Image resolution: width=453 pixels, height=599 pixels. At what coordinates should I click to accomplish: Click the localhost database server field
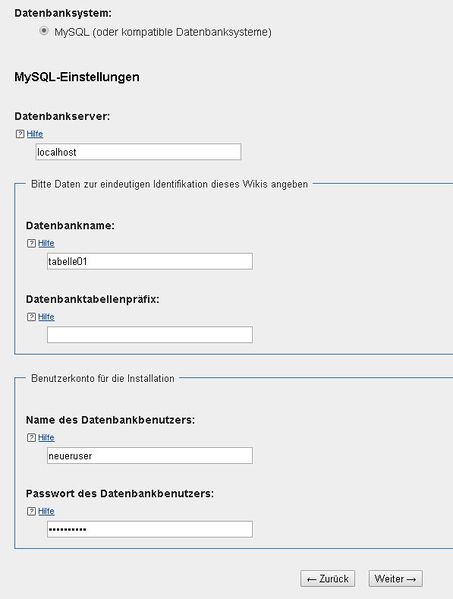point(138,152)
